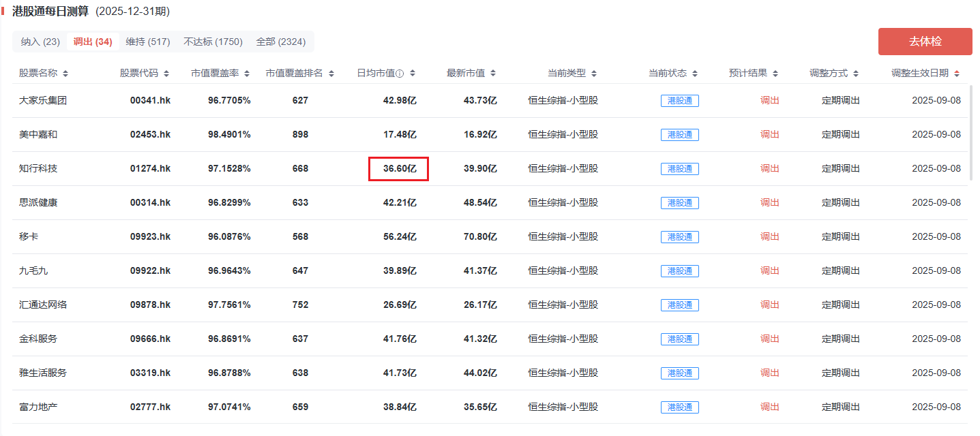Select stock name 九毛九
The height and width of the screenshot is (436, 980).
33,270
